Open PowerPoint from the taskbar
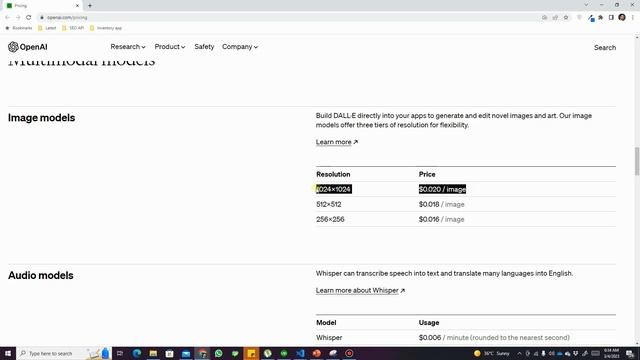This screenshot has height=360, width=640. pyautogui.click(x=316, y=353)
